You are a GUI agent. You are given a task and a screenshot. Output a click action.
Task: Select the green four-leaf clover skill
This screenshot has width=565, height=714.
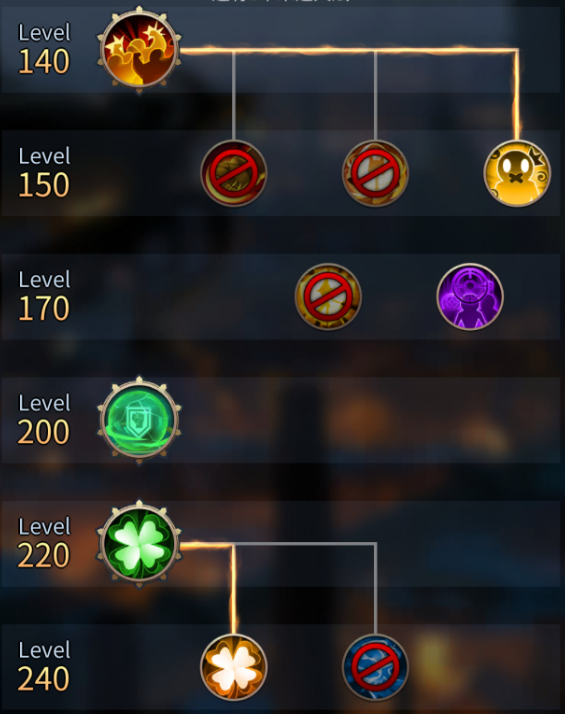point(139,544)
